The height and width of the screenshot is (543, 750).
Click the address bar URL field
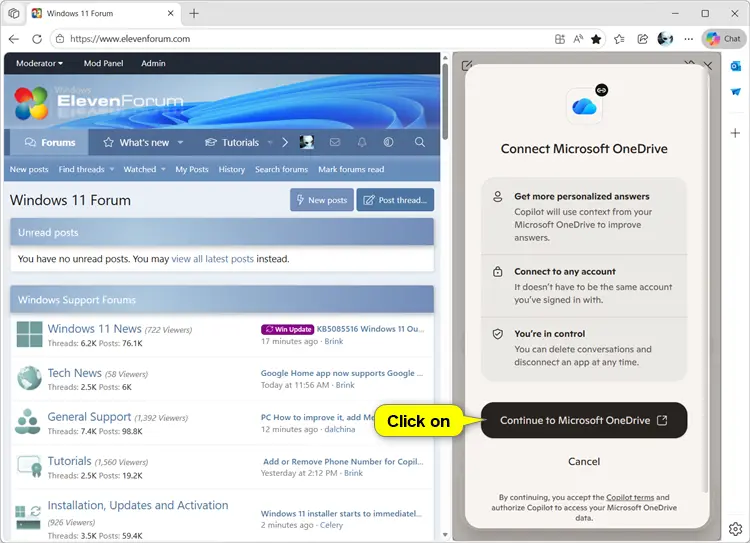coord(306,39)
